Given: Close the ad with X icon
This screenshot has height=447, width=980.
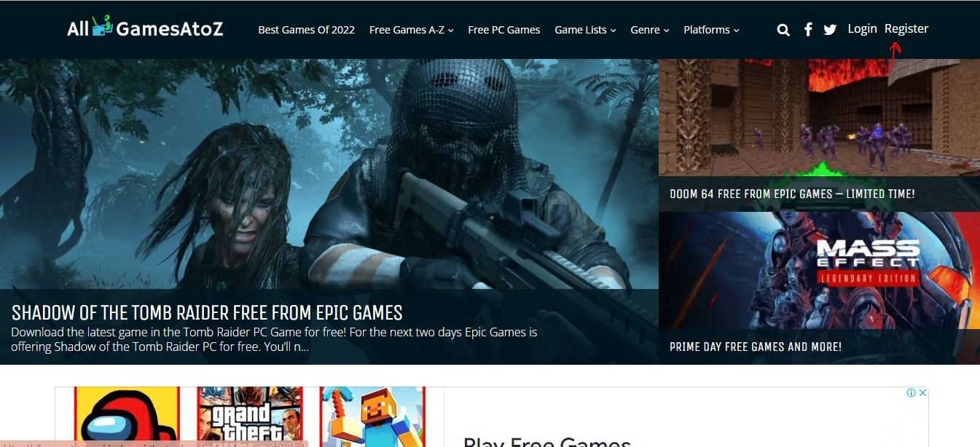Looking at the screenshot, I should 922,393.
